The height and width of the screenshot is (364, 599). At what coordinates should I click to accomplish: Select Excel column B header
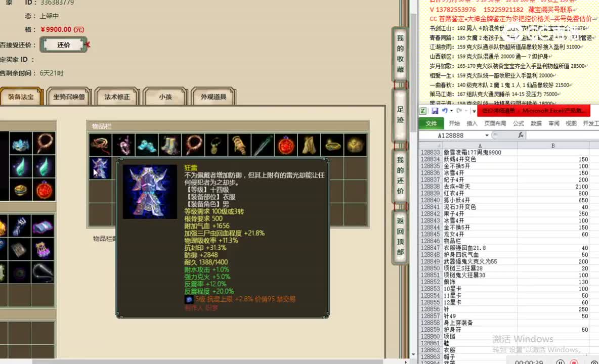pyautogui.click(x=553, y=146)
